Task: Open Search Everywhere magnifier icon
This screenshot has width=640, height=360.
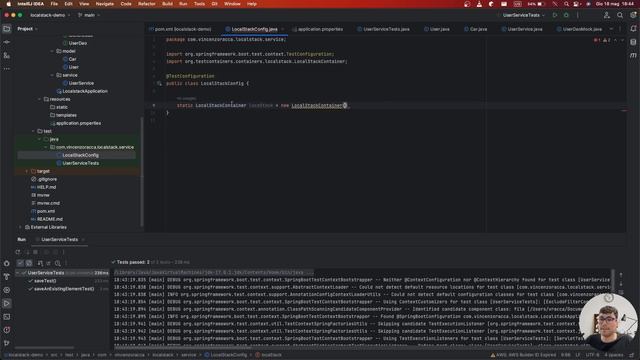Action: (x=620, y=15)
